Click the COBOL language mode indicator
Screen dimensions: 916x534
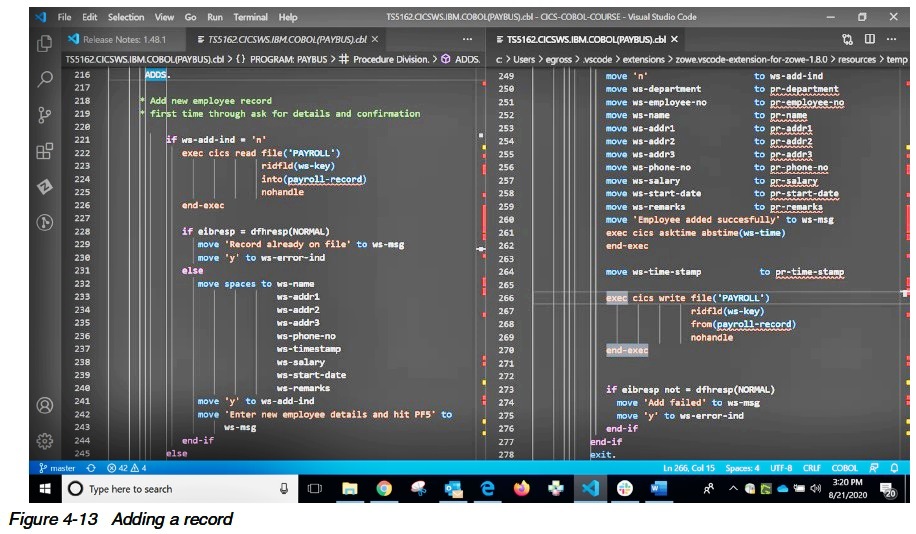click(845, 467)
